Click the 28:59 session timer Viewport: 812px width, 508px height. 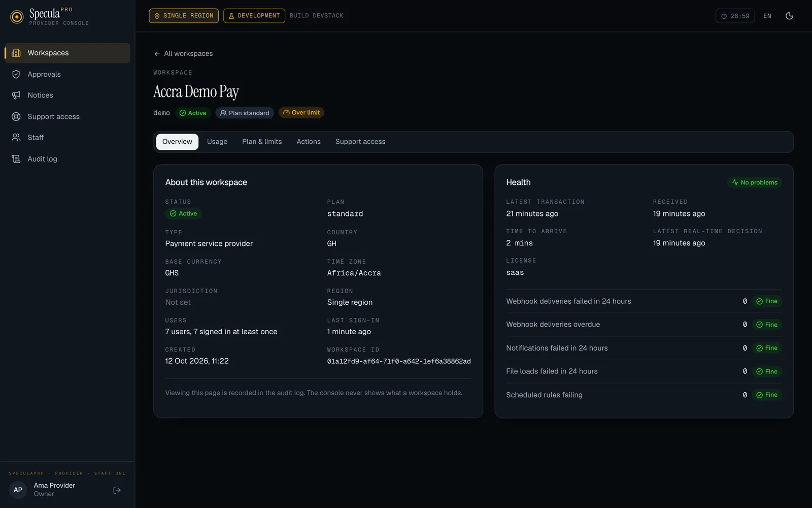[735, 16]
